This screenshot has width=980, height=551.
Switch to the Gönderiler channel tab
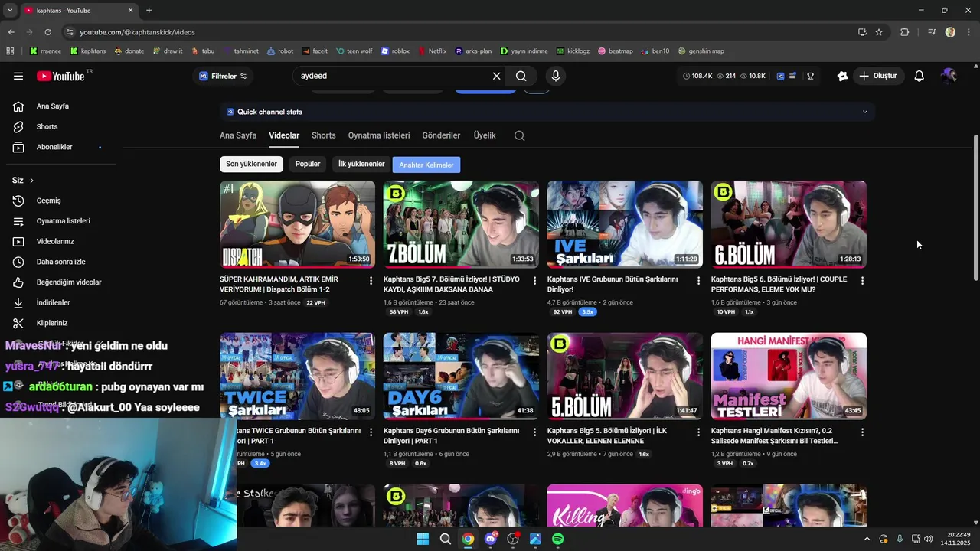[441, 135]
